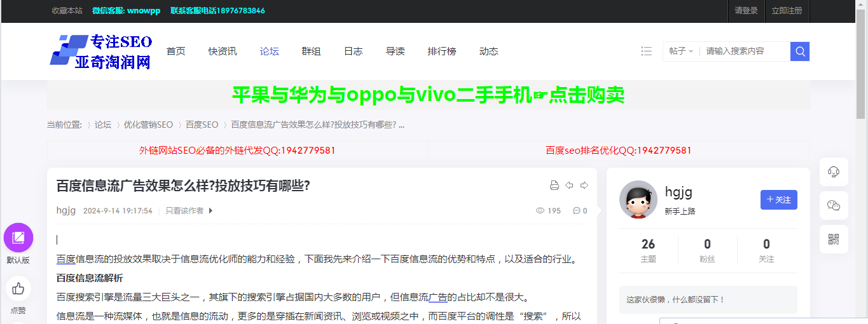Click the 0 粉丝 stat
Image resolution: width=868 pixels, height=324 pixels.
tap(708, 250)
